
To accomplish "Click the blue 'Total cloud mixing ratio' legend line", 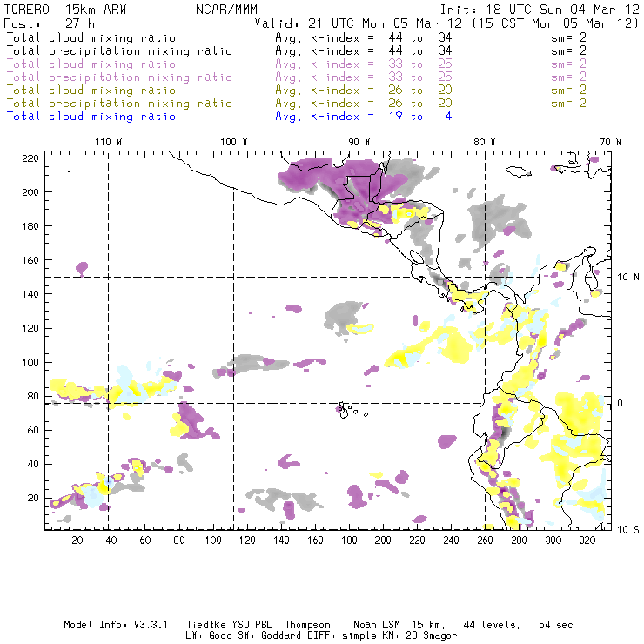I will pyautogui.click(x=91, y=117).
